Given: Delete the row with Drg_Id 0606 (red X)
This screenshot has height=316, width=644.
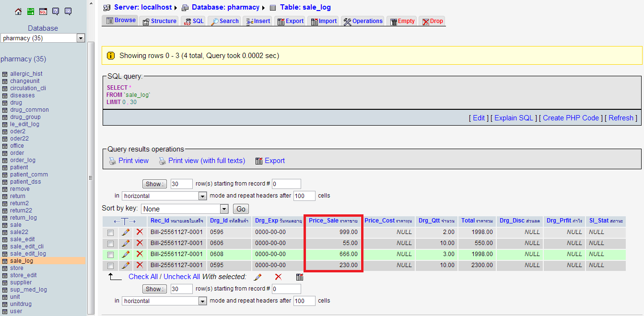Looking at the screenshot, I should 140,243.
